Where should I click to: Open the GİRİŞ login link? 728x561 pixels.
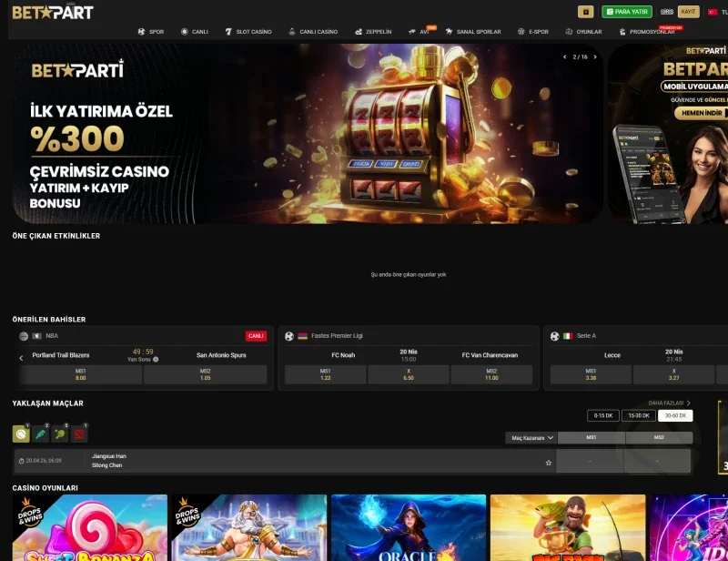point(667,12)
